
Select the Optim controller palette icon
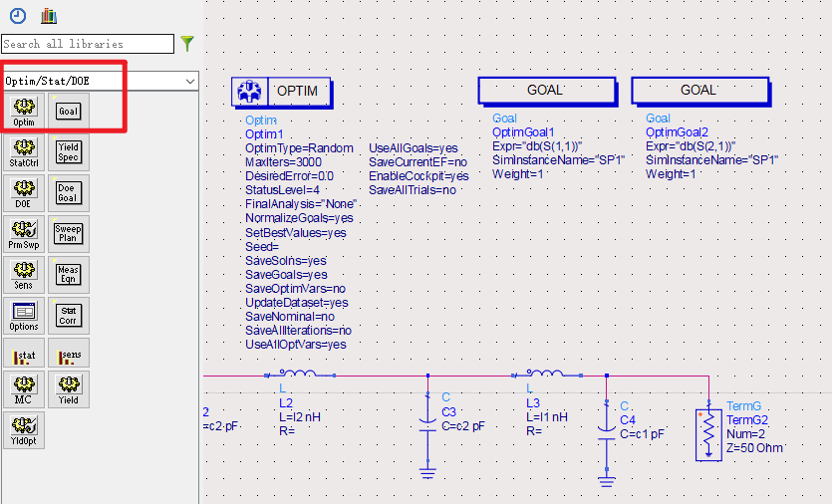point(24,111)
